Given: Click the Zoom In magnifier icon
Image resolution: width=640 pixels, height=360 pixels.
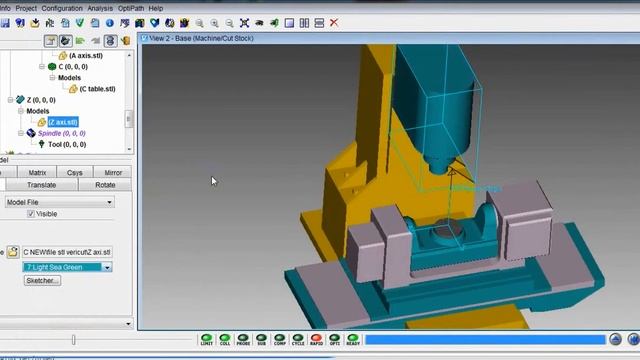Looking at the screenshot, I should click(214, 23).
